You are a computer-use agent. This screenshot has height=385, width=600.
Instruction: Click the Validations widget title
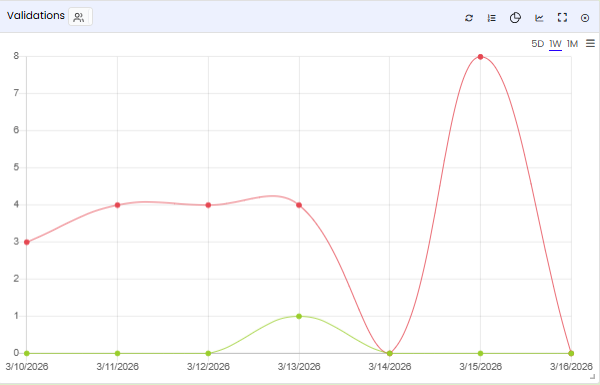pyautogui.click(x=36, y=16)
